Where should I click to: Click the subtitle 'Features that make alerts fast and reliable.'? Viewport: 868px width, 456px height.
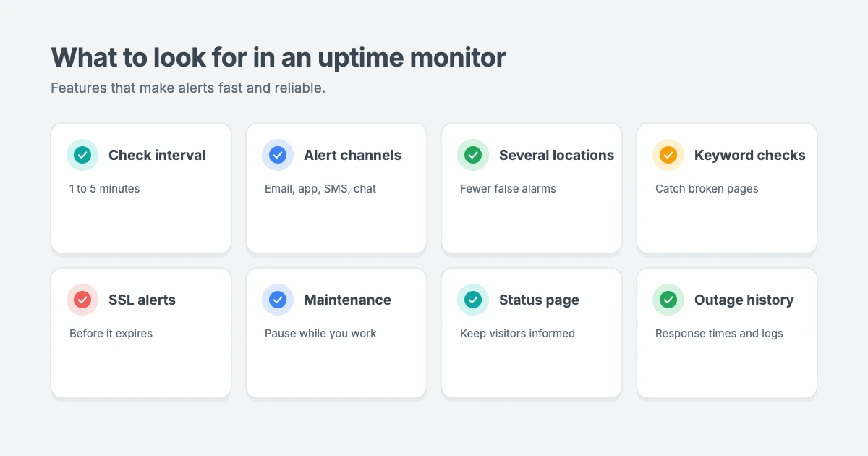[188, 88]
